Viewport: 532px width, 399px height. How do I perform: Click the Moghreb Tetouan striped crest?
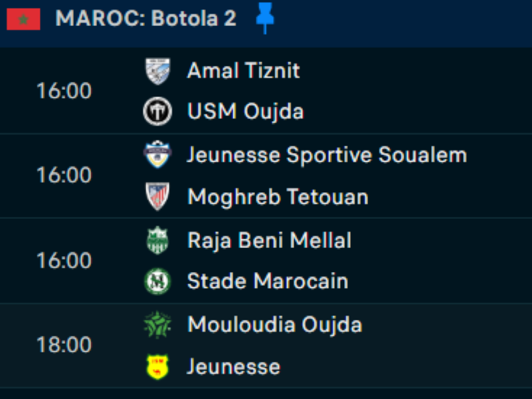157,196
